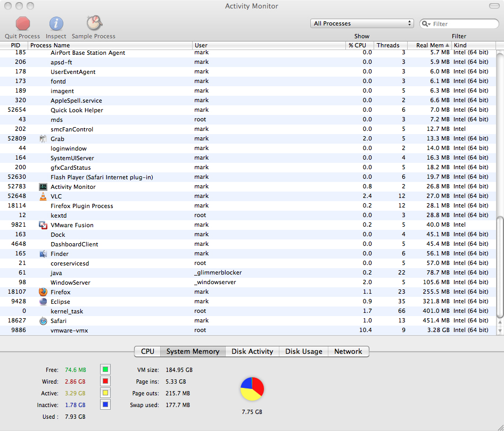Viewport: 504px width, 431px height.
Task: Click the green Free memory color swatch
Action: coord(105,370)
